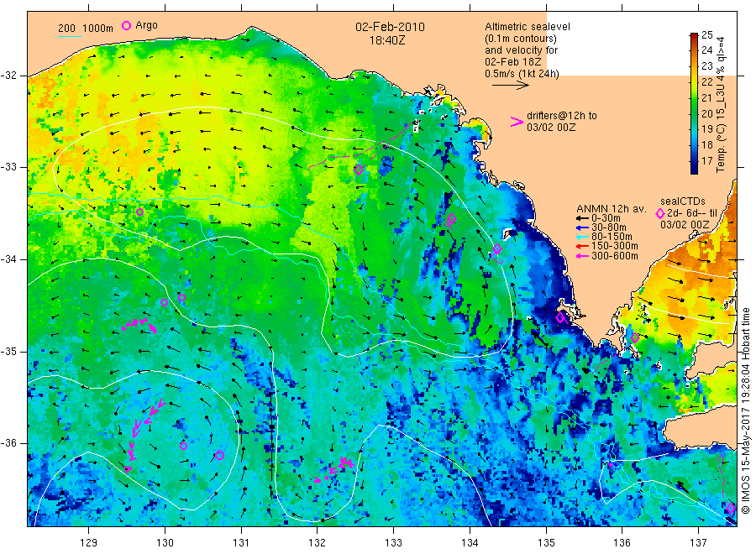Image resolution: width=756 pixels, height=554 pixels.
Task: Click longitude axis label '137'
Action: pyautogui.click(x=698, y=543)
